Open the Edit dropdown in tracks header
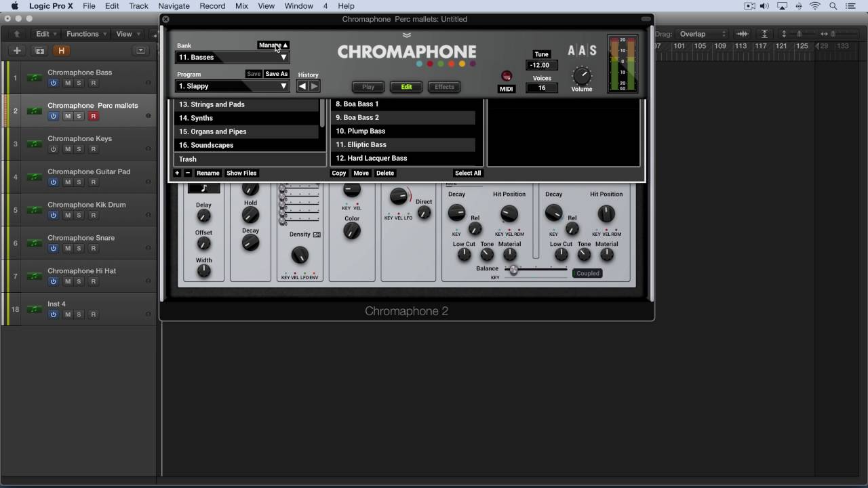868x488 pixels. (46, 34)
